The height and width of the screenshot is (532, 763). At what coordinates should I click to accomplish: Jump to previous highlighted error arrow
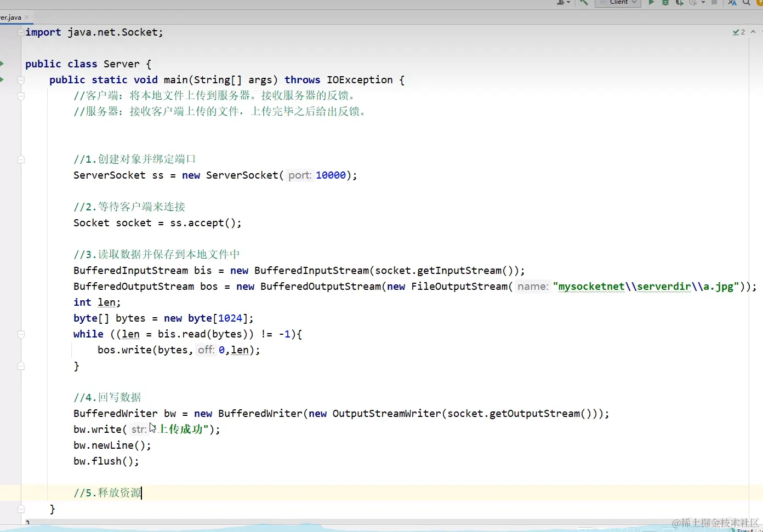pyautogui.click(x=754, y=32)
